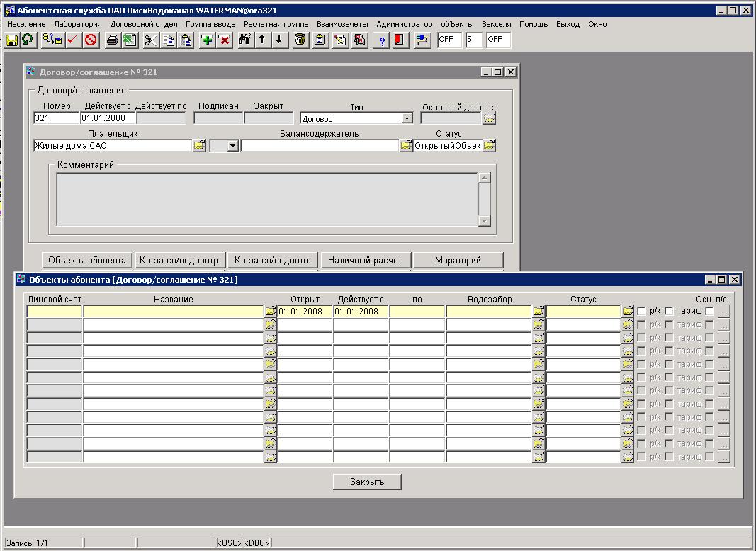Open folder lookup next to Плательщик field
The height and width of the screenshot is (551, 756).
pos(199,145)
